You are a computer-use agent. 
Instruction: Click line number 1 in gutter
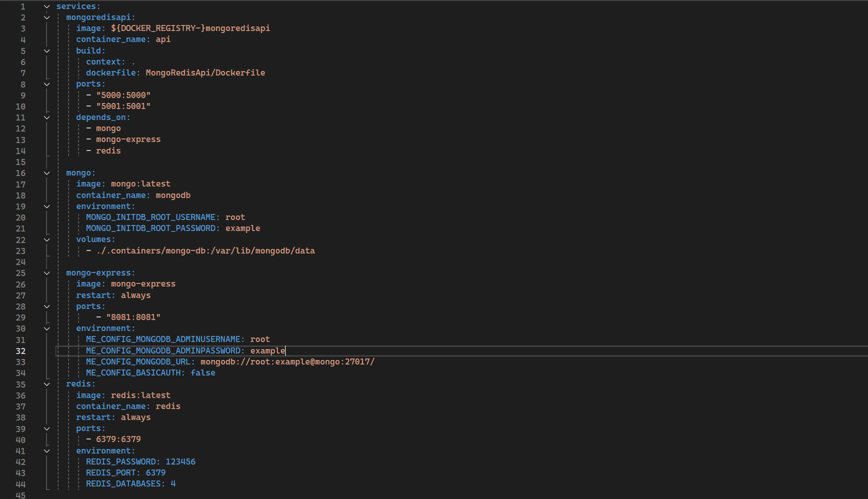[x=23, y=6]
